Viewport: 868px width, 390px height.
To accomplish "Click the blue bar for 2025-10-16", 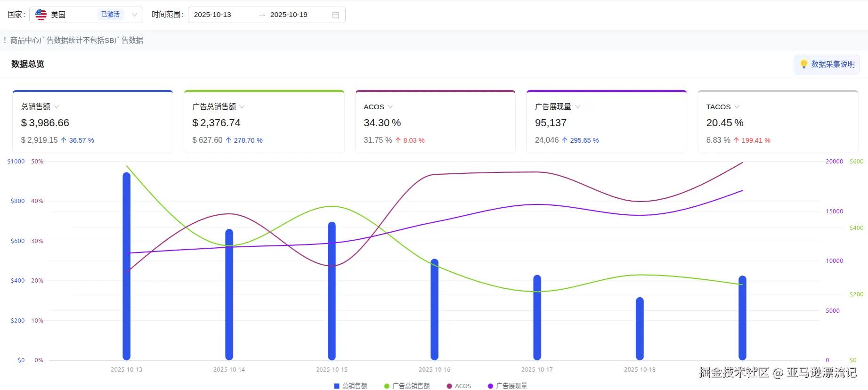I will click(x=434, y=309).
